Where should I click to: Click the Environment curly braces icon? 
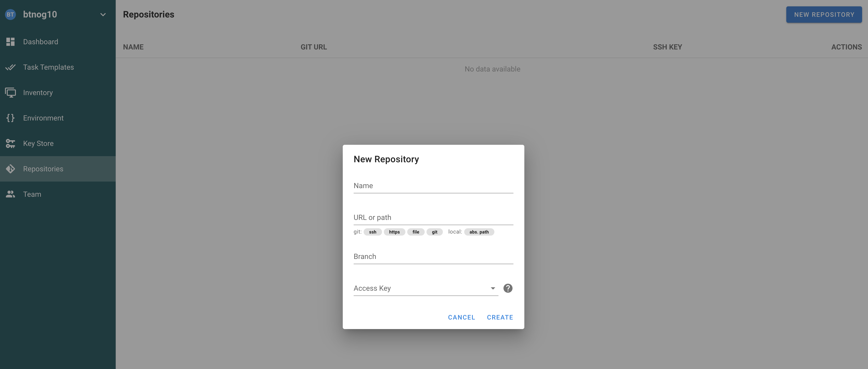point(10,118)
